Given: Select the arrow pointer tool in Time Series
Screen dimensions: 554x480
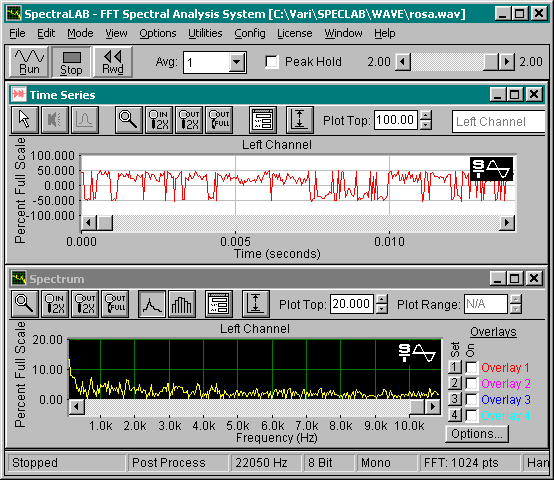Looking at the screenshot, I should point(24,120).
